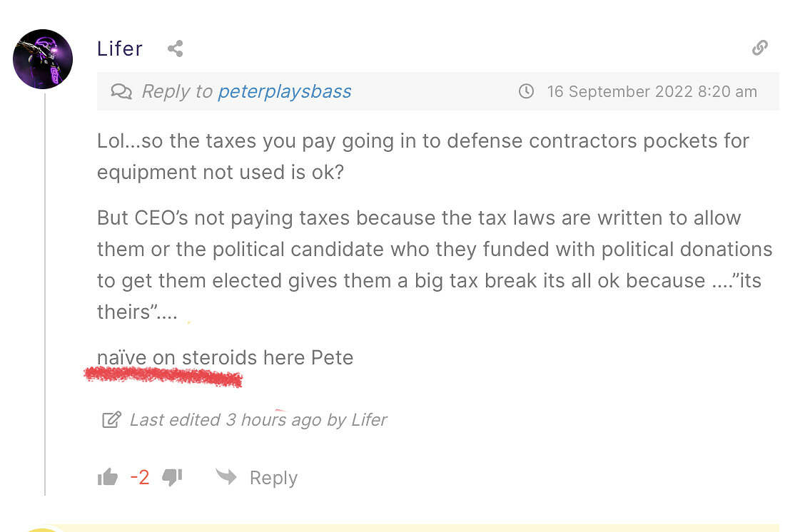
Task: Click the paragraph about CEO's taxes
Action: point(434,265)
